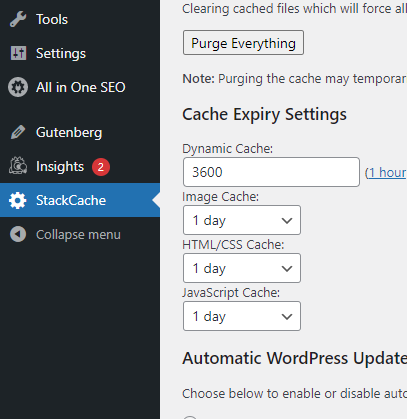
Task: Go to the Gutenberg menu label
Action: pyautogui.click(x=69, y=133)
